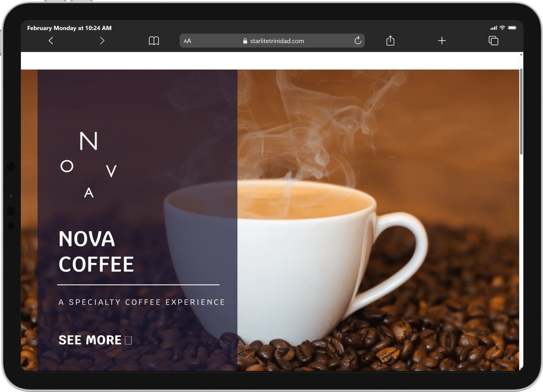Image resolution: width=543 pixels, height=392 pixels.
Task: Open the bookmarks book icon
Action: tap(154, 41)
